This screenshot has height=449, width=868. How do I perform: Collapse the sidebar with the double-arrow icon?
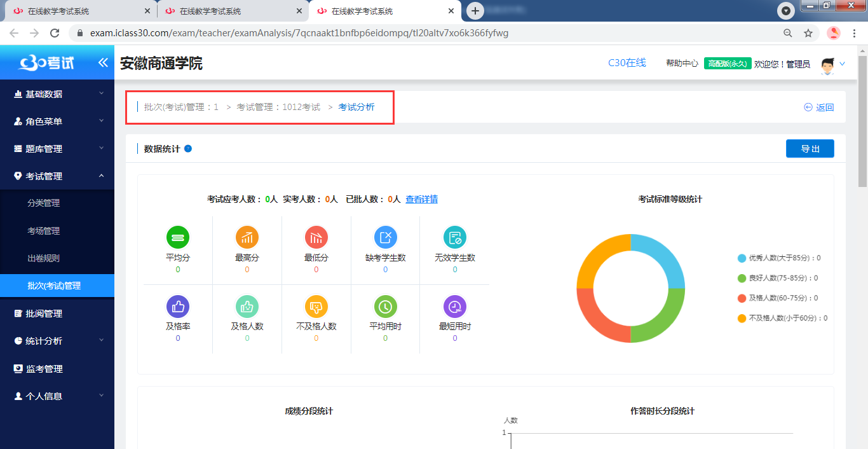[102, 62]
